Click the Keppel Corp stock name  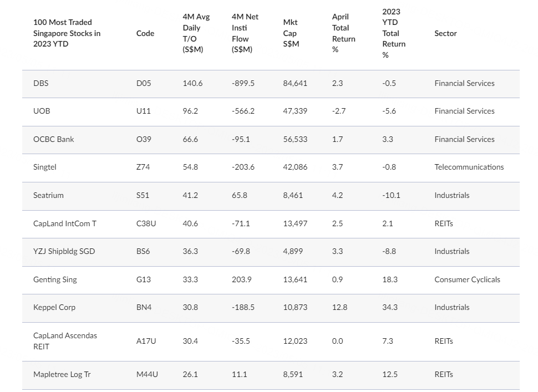pos(54,307)
